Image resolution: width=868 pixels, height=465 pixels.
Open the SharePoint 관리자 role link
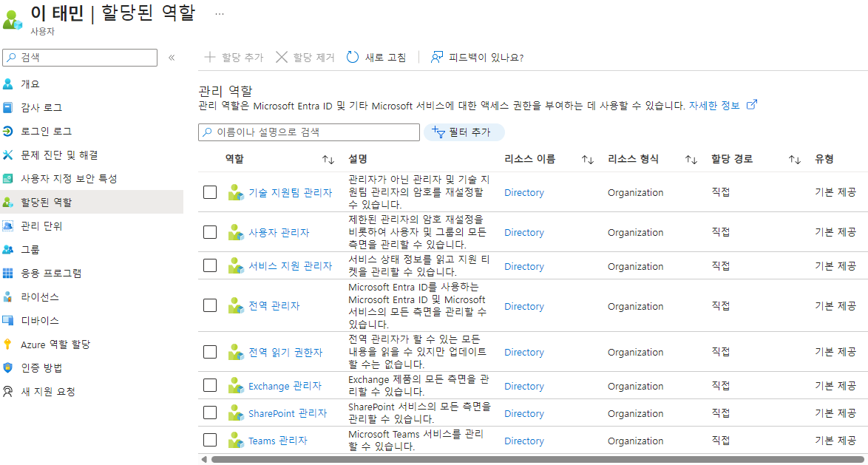(288, 413)
